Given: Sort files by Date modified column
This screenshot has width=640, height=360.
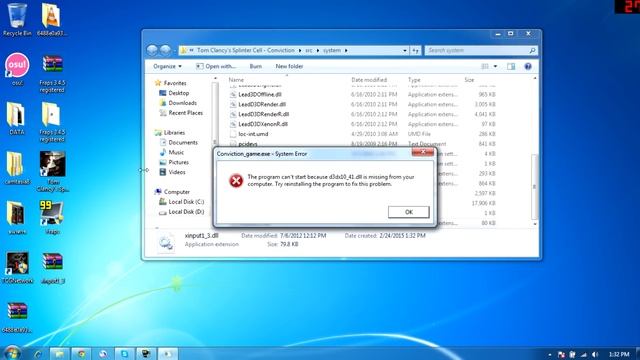Looking at the screenshot, I should [x=369, y=80].
